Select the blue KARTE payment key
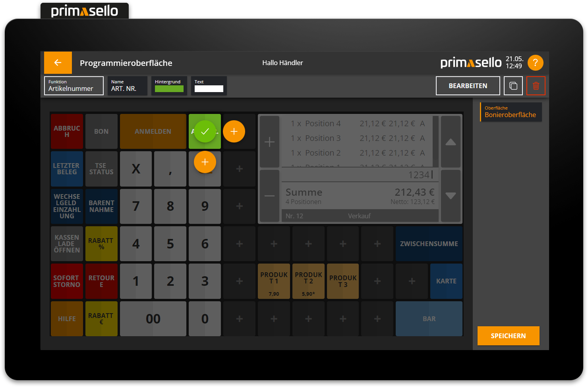588x387 pixels. tap(446, 281)
